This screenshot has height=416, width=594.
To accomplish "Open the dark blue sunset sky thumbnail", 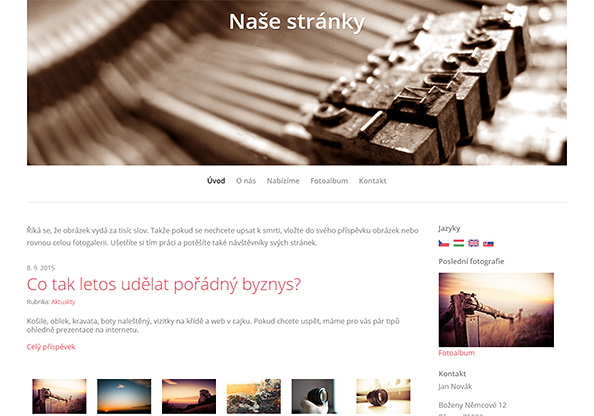I will coord(124,396).
